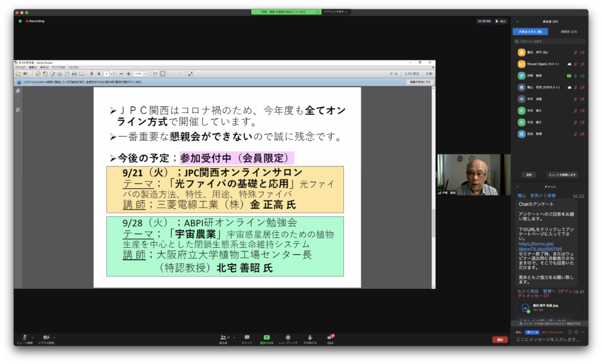This screenshot has width=602, height=364.
Task: Click the page number input box
Action: click(106, 74)
